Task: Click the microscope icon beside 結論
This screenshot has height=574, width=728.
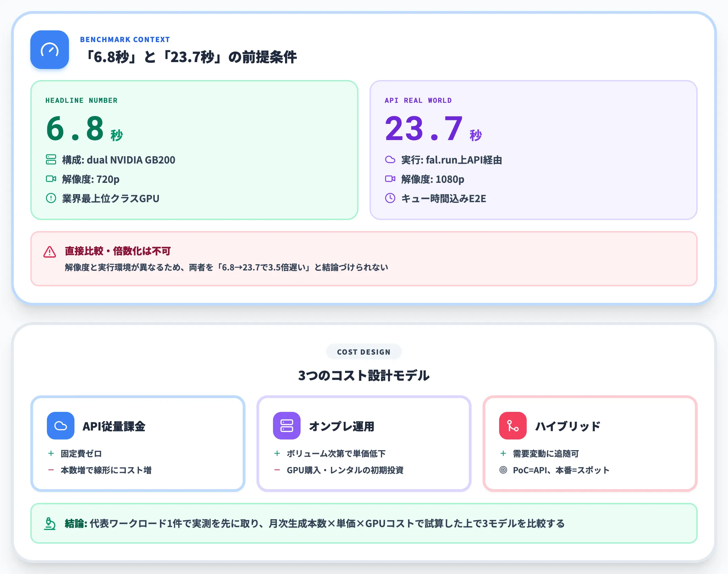Action: coord(50,524)
